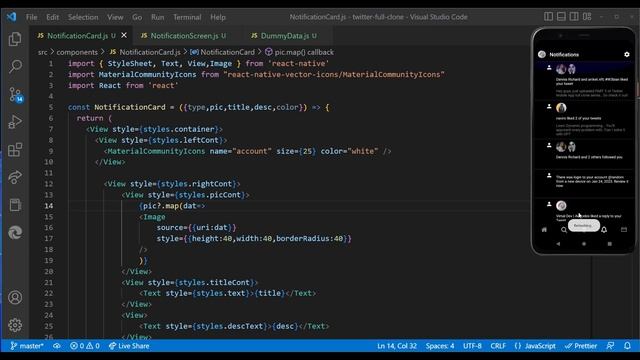Image resolution: width=640 pixels, height=360 pixels.
Task: Tap the Search icon in emulator bottom nav
Action: tap(564, 230)
